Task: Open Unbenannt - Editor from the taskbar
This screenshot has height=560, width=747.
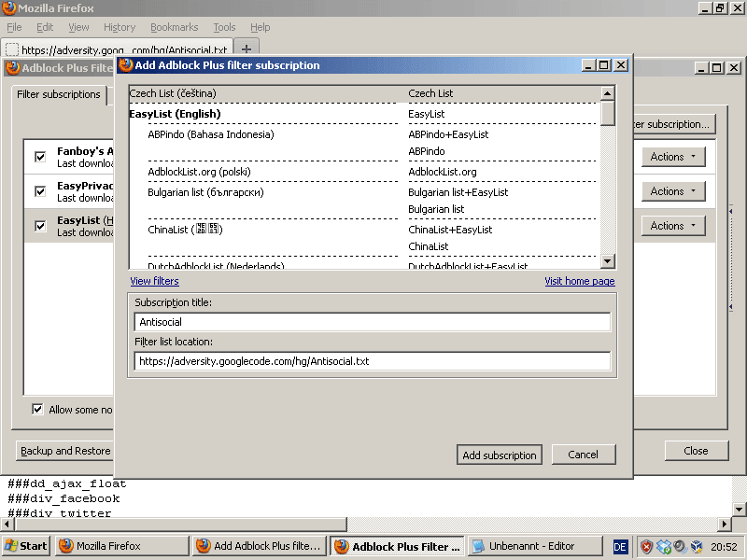Action: 535,546
